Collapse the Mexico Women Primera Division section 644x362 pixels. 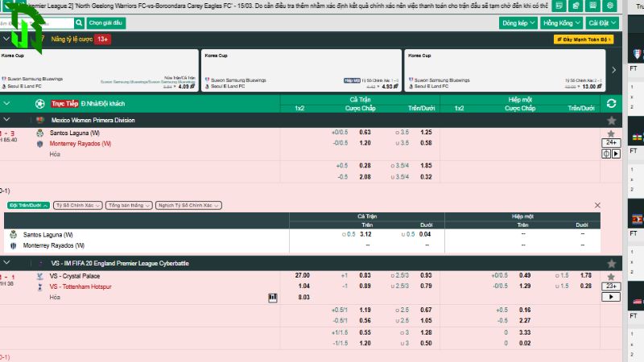tap(7, 120)
